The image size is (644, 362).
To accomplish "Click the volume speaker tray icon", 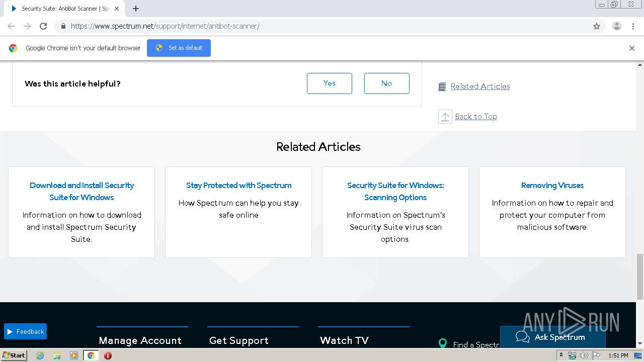I will coord(584,355).
